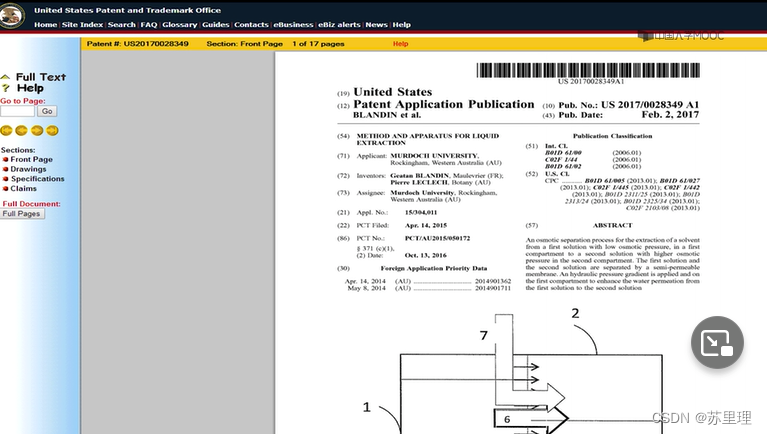
Task: Open the Contacts link
Action: pyautogui.click(x=251, y=24)
